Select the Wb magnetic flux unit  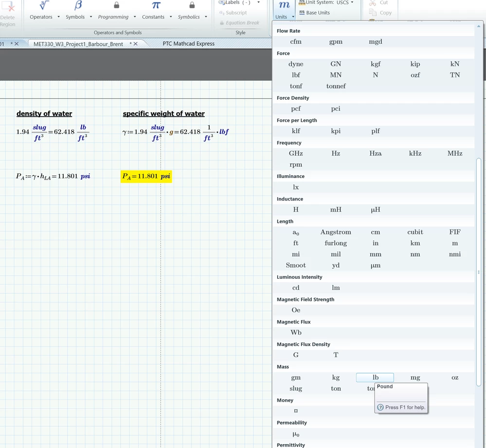click(296, 332)
